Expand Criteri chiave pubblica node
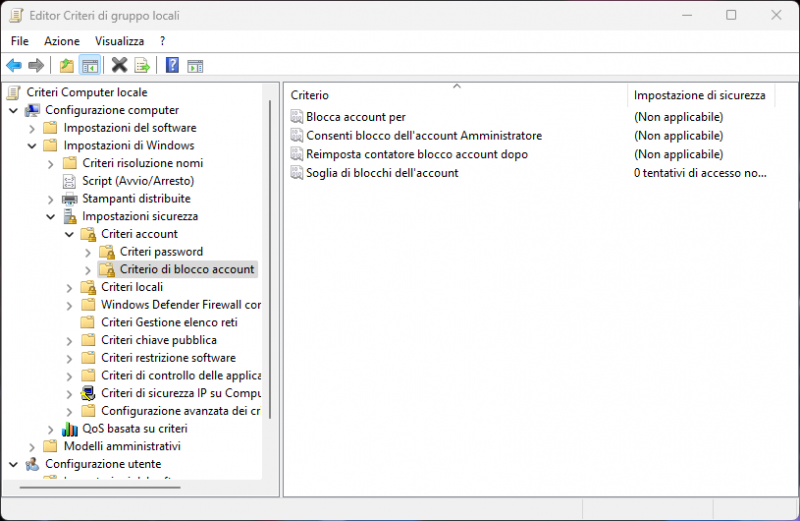This screenshot has width=800, height=521. 69,340
